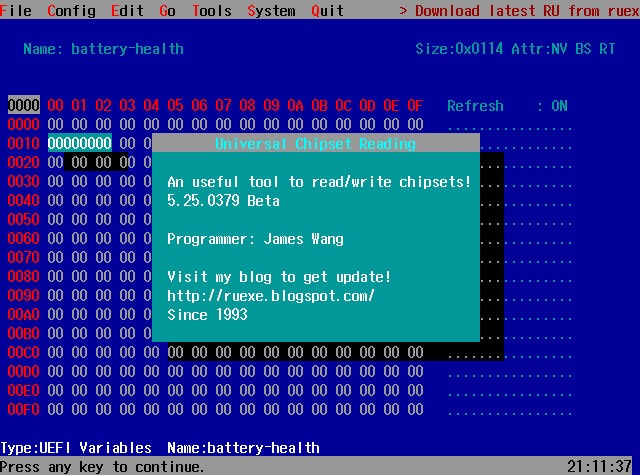Click the ruexe.blogspot.com URL in dialog
Viewport: 640px width, 475px height.
click(x=271, y=297)
